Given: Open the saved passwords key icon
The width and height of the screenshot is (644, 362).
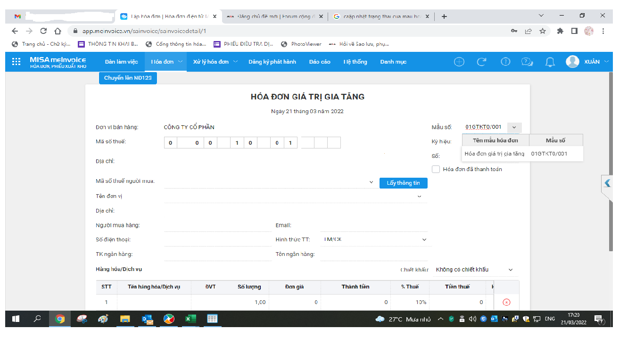Looking at the screenshot, I should (514, 31).
